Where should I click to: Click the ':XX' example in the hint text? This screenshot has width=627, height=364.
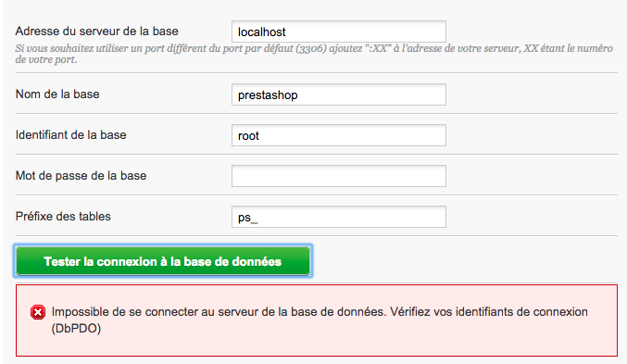378,48
